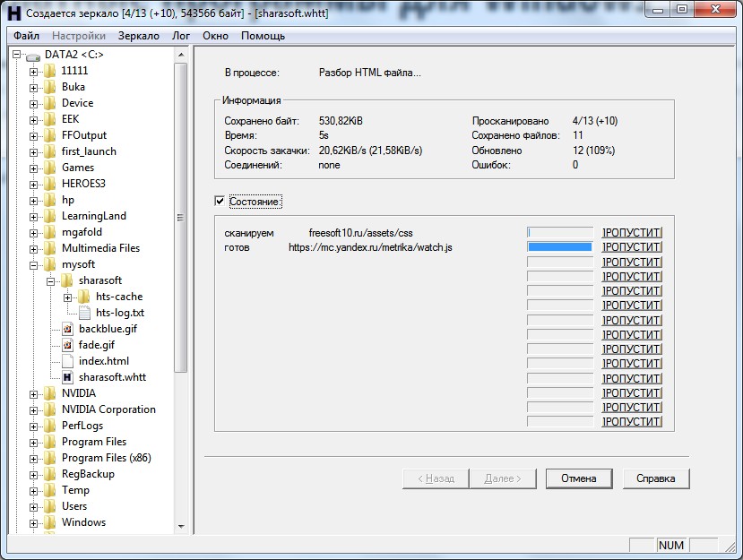Collapse the mysoft folder
The image size is (743, 560).
[x=34, y=265]
